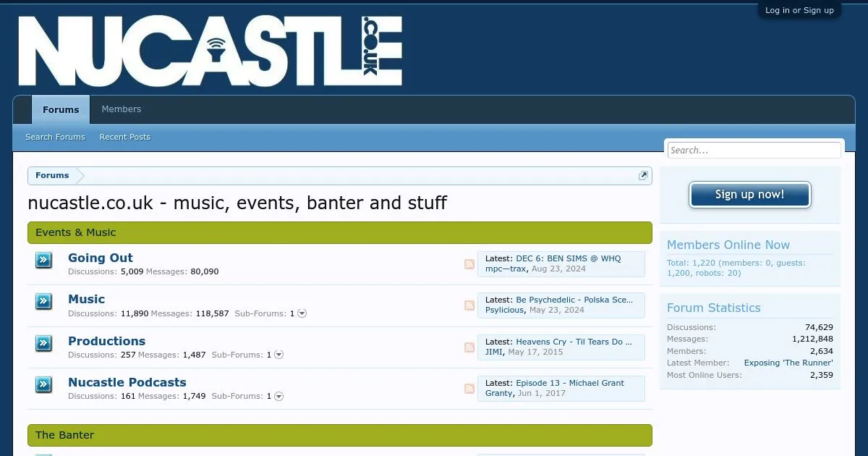Open the Music forum
Image resolution: width=868 pixels, height=456 pixels.
coord(87,299)
